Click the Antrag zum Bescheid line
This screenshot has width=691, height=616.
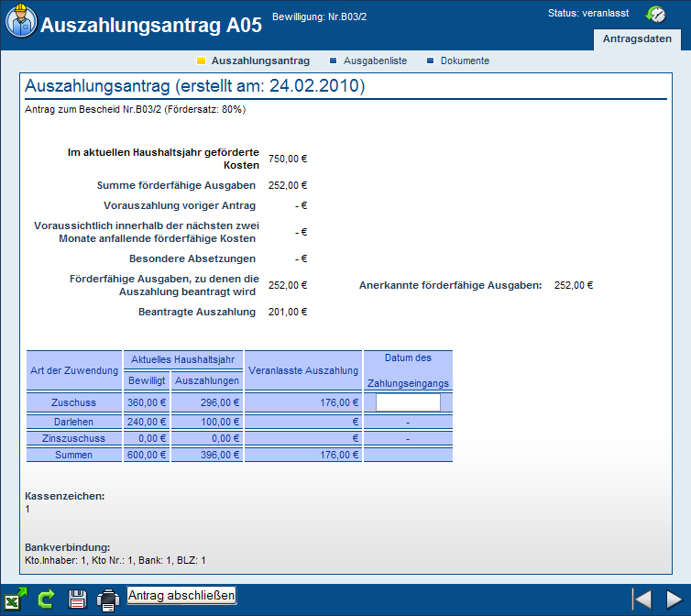[136, 109]
